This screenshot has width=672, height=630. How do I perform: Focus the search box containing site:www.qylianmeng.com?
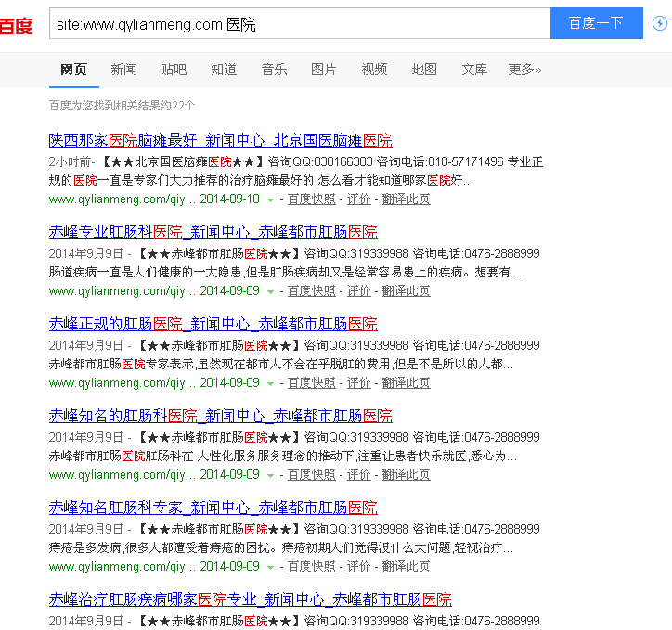click(299, 23)
